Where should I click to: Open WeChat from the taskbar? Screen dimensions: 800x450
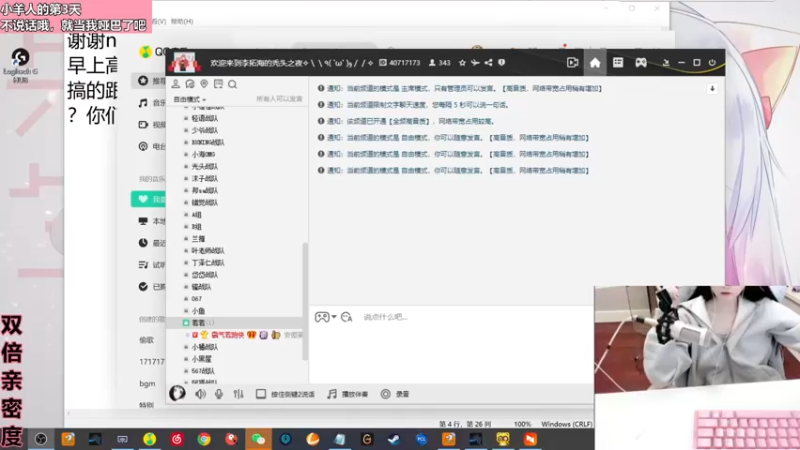[x=258, y=439]
